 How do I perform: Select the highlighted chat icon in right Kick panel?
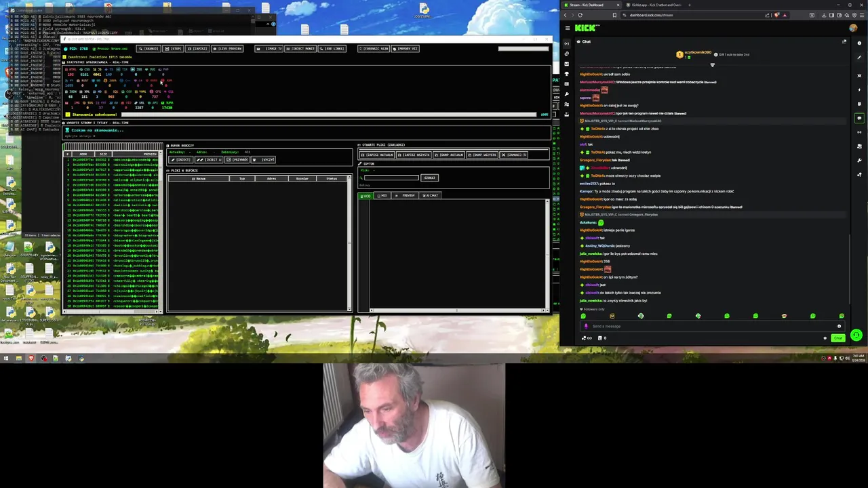859,118
